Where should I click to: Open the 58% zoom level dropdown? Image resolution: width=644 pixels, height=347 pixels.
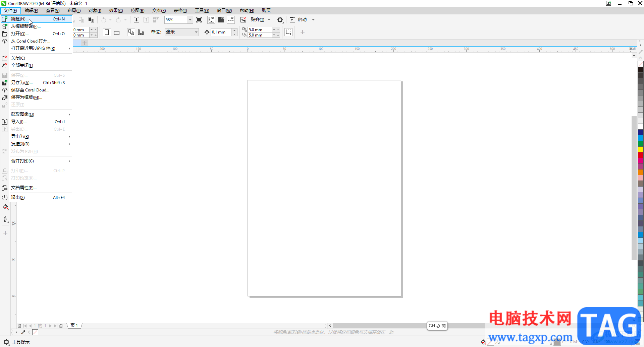pos(190,20)
